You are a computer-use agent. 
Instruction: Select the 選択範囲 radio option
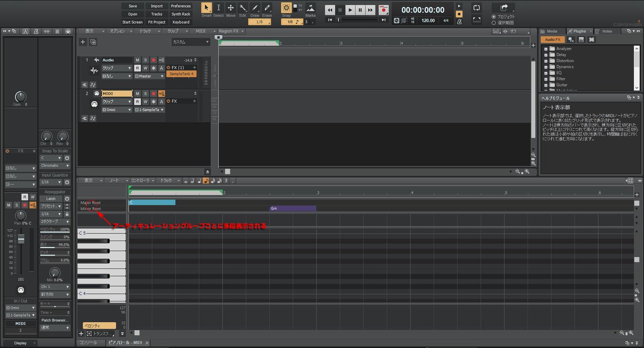[494, 23]
